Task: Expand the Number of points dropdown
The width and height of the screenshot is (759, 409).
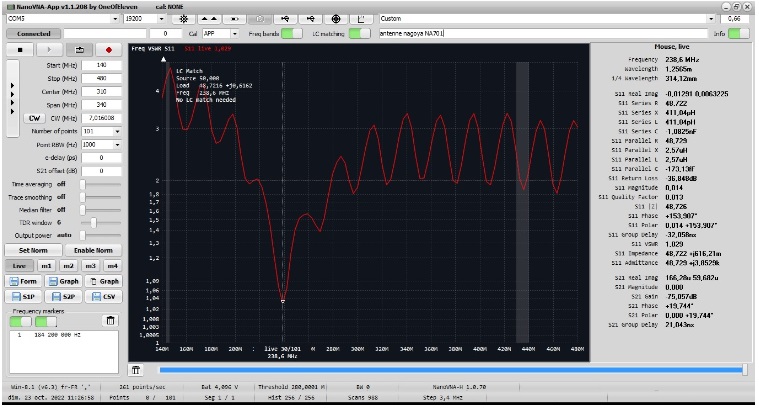Action: coord(101,131)
